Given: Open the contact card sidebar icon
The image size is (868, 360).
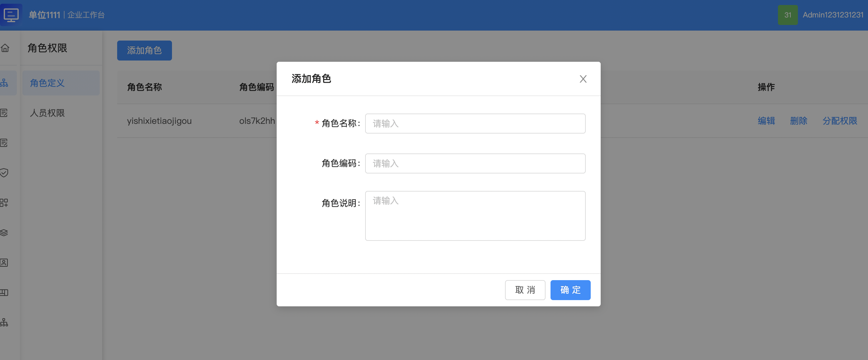Looking at the screenshot, I should [4, 262].
